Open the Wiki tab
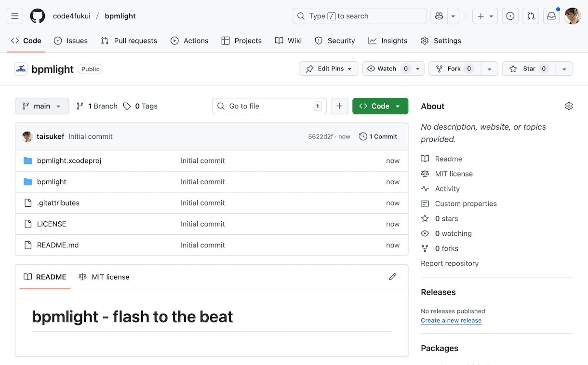The image size is (588, 365). coord(288,41)
